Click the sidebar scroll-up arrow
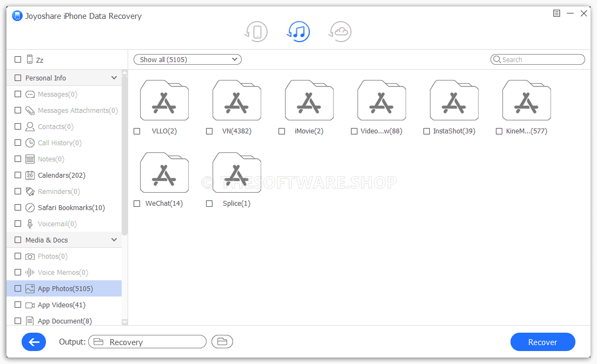The width and height of the screenshot is (597, 364). tap(124, 72)
